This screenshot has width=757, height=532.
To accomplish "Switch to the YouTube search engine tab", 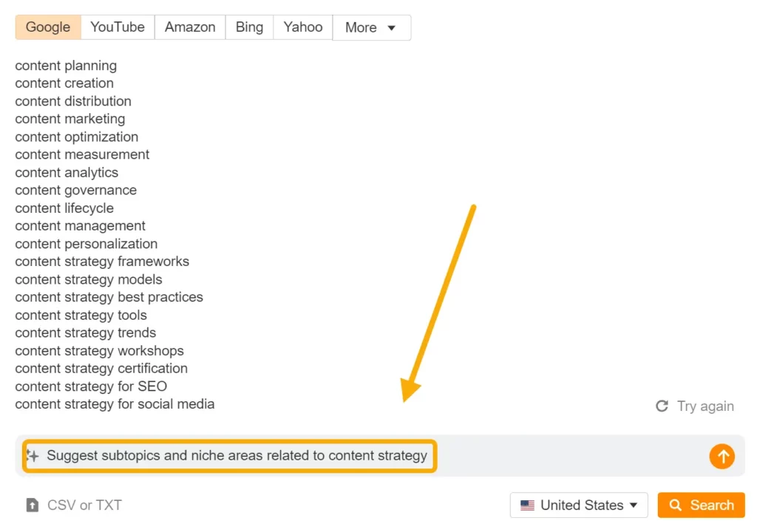I will coord(117,27).
